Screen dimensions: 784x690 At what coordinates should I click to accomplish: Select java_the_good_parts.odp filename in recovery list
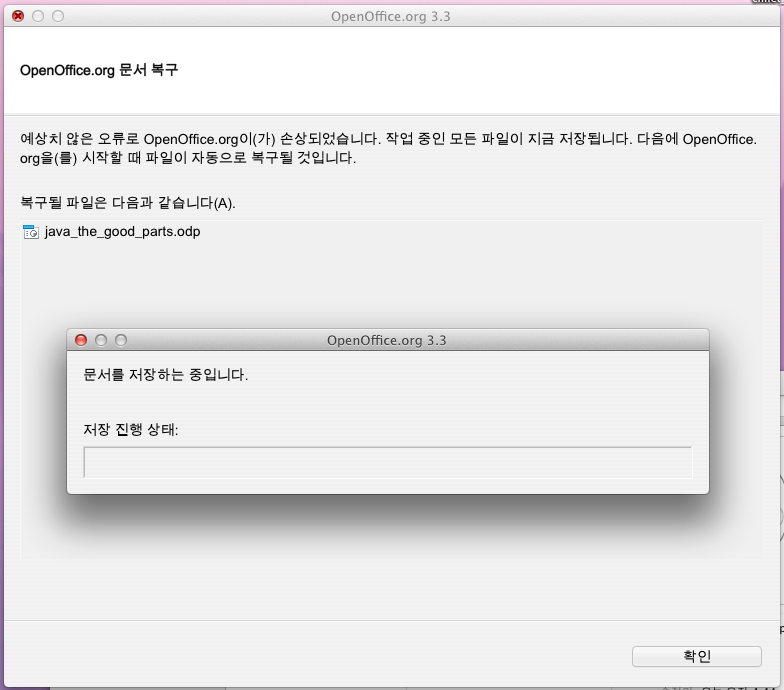[122, 232]
